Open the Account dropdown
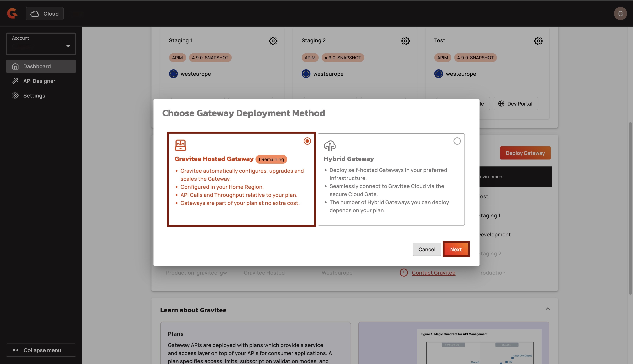The width and height of the screenshot is (633, 364). point(41,44)
